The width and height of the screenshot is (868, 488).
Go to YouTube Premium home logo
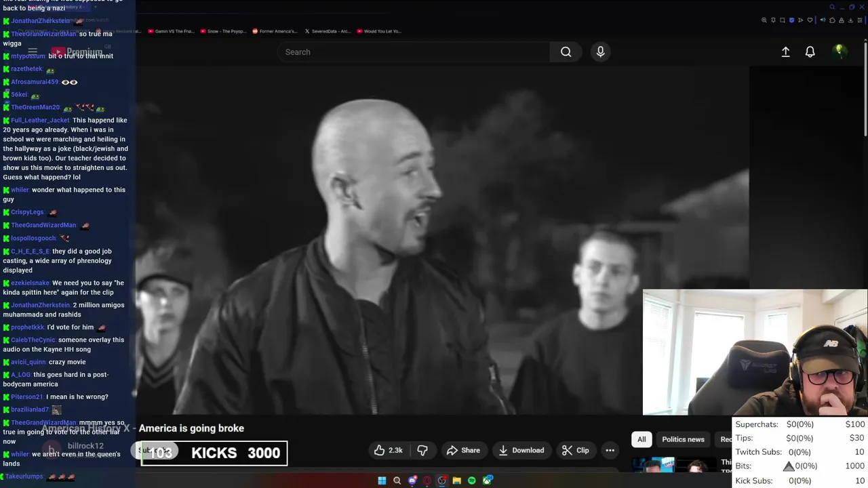coord(77,52)
